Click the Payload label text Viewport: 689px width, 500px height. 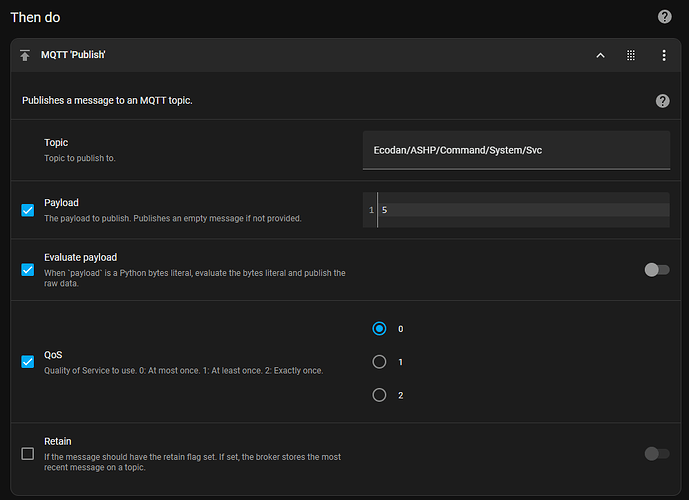point(61,203)
